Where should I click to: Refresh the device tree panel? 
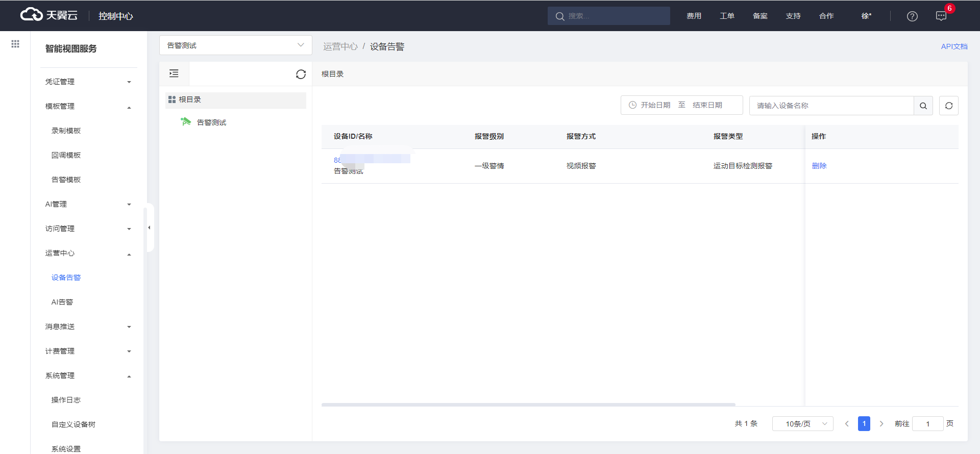click(x=301, y=74)
